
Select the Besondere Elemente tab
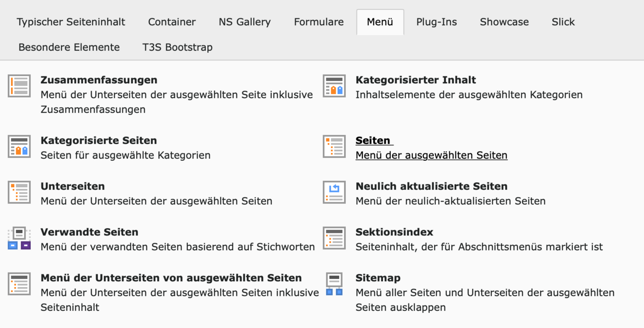[69, 47]
